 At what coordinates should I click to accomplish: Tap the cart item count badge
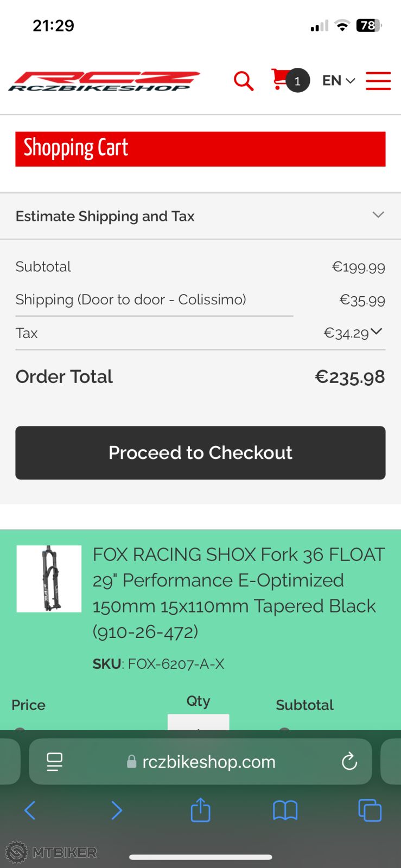[297, 81]
